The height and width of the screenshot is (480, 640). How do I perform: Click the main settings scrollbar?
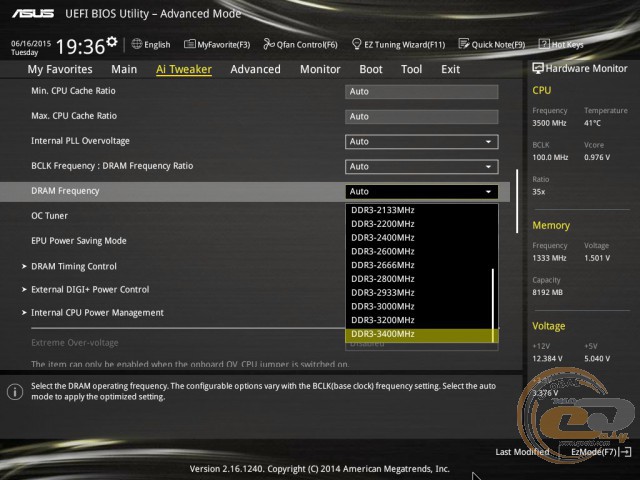[517, 201]
